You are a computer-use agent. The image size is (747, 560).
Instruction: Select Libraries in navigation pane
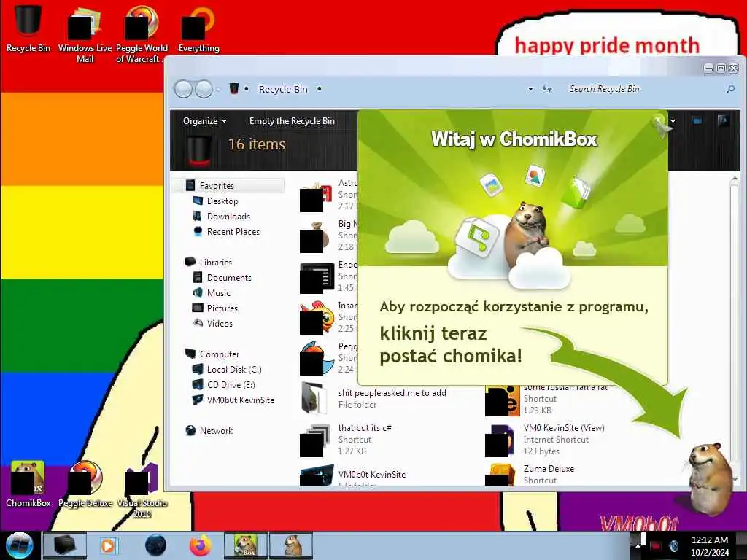pyautogui.click(x=216, y=262)
